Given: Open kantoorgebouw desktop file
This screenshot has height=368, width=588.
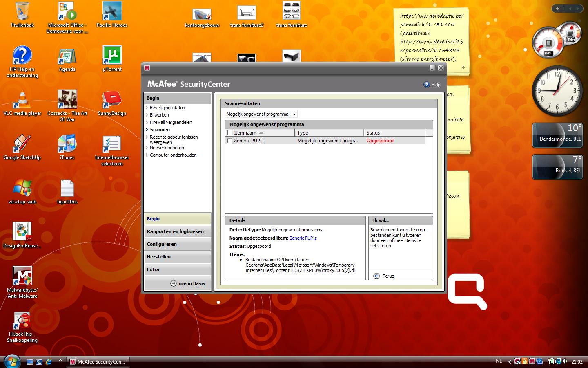Looking at the screenshot, I should click(202, 15).
